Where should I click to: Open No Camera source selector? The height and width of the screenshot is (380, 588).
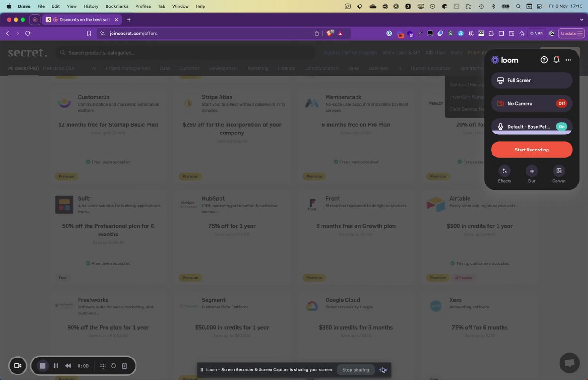click(x=531, y=103)
